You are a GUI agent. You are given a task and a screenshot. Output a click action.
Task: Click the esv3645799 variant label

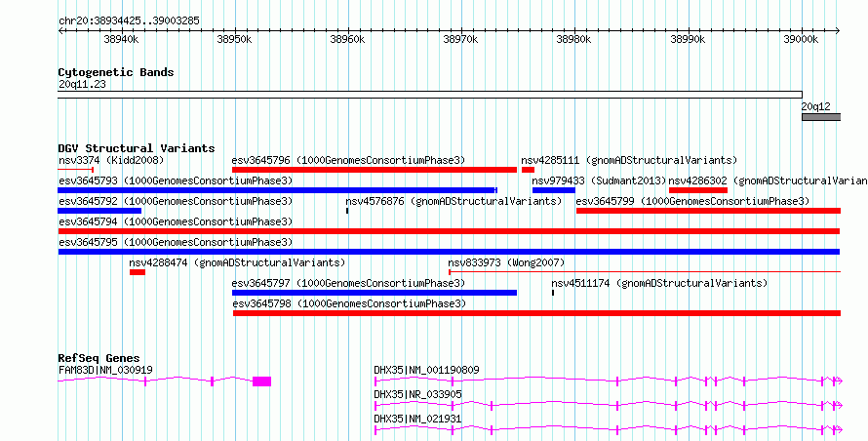pyautogui.click(x=692, y=202)
